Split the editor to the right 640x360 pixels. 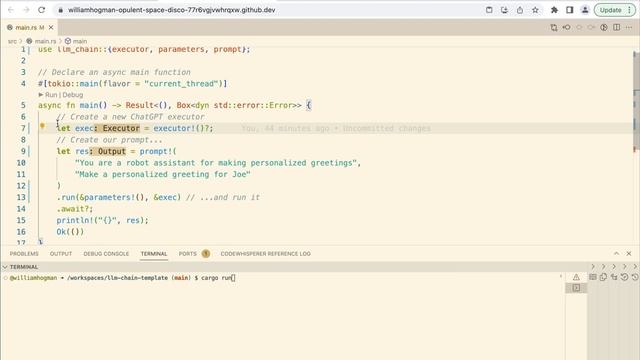tap(617, 27)
